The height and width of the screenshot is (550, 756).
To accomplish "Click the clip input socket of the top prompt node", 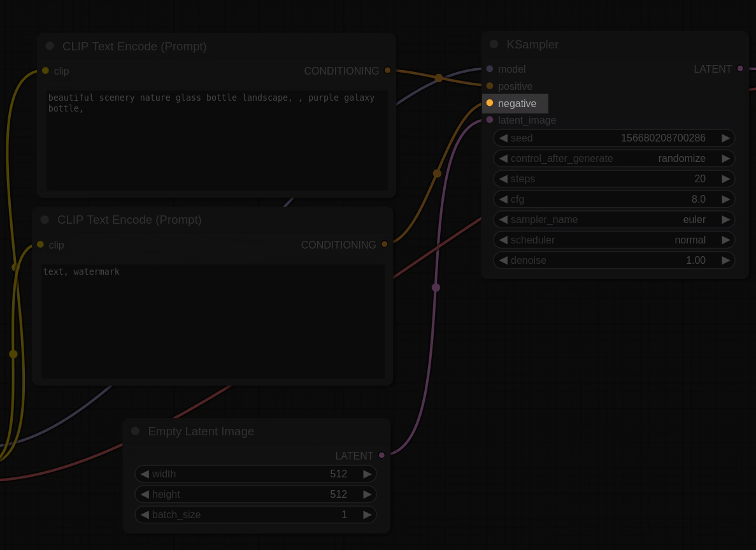I will tap(45, 71).
